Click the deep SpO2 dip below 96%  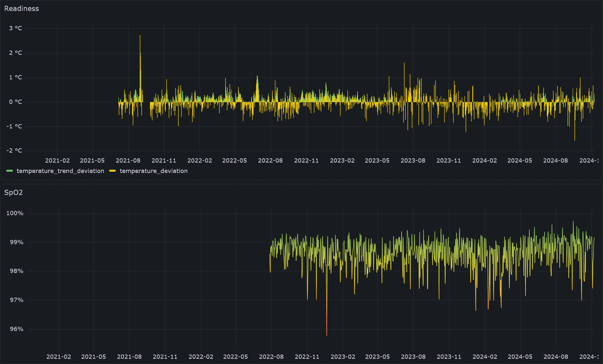click(327, 334)
